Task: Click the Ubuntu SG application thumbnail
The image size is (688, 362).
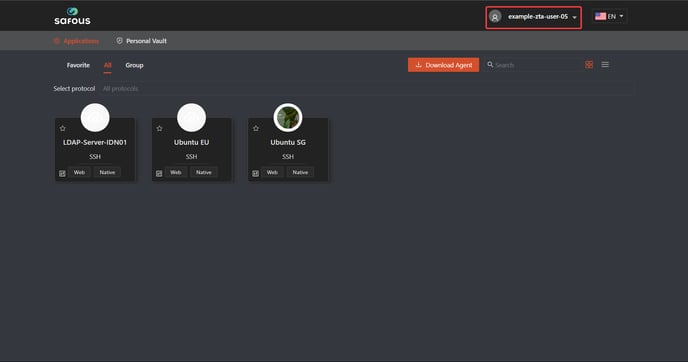Action: pyautogui.click(x=288, y=118)
